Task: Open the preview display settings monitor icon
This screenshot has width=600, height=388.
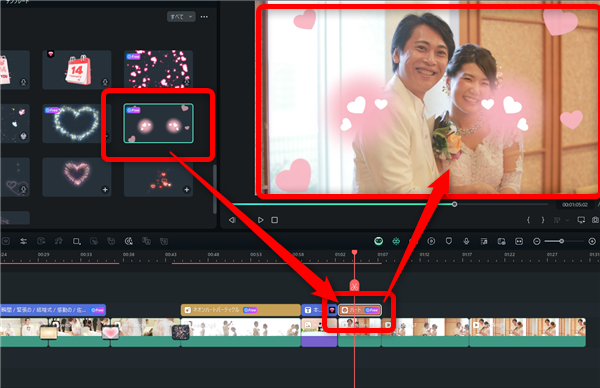Action: tap(581, 220)
